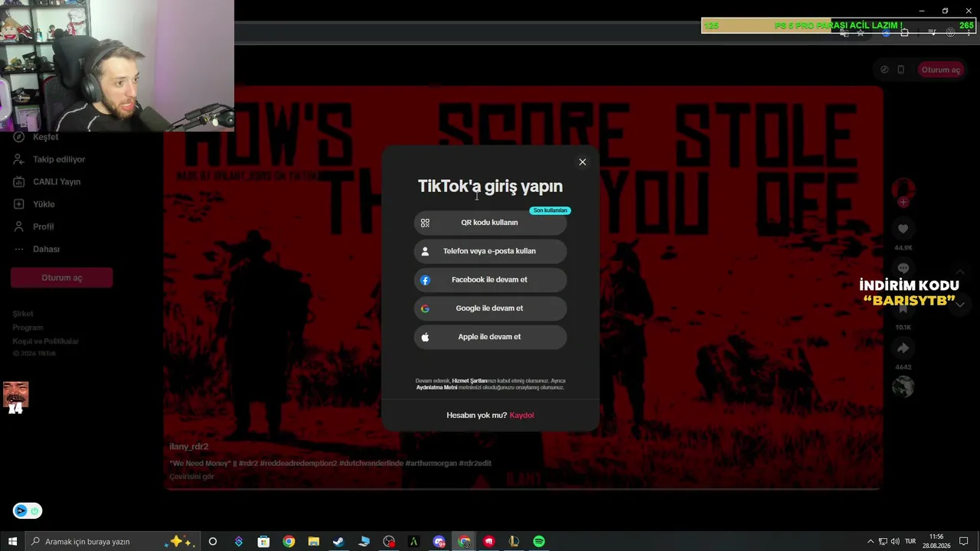The height and width of the screenshot is (551, 980).
Task: Click the Kaydol sign-up link
Action: click(522, 415)
